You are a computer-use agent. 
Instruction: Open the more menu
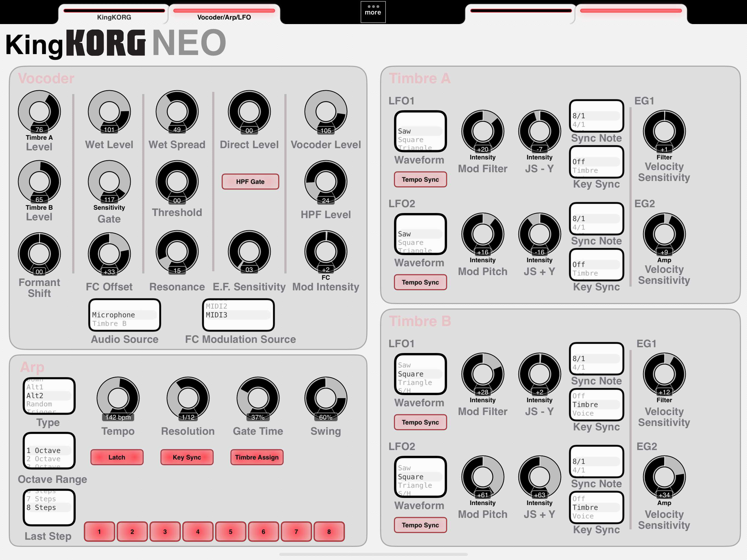[373, 11]
